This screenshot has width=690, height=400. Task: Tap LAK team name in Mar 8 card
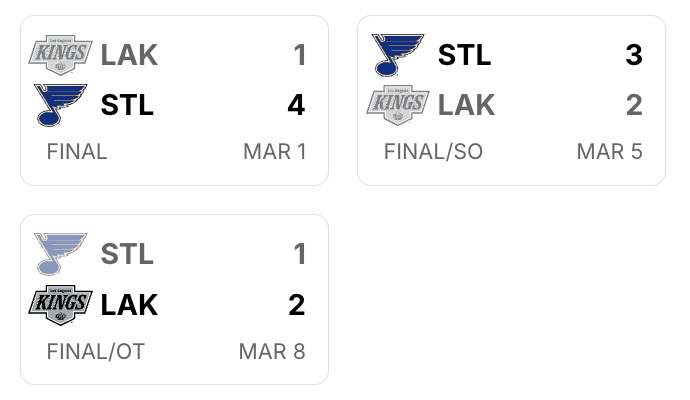point(129,304)
